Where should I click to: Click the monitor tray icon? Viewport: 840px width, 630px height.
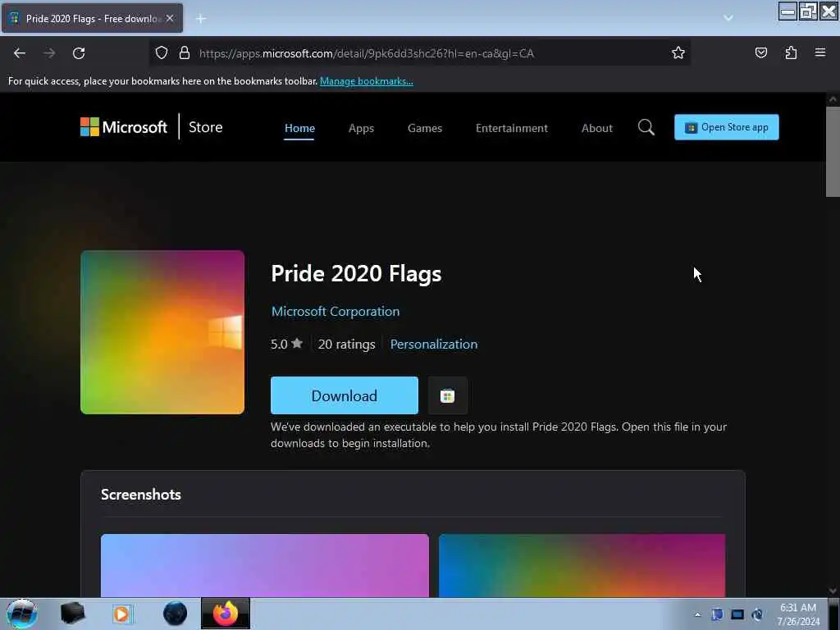tap(737, 614)
